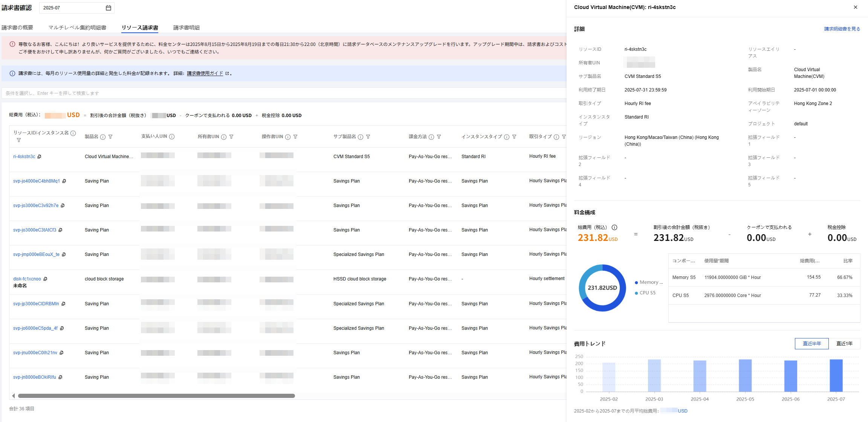Open the 請求書使用ガイド link
This screenshot has width=868, height=422.
[205, 73]
